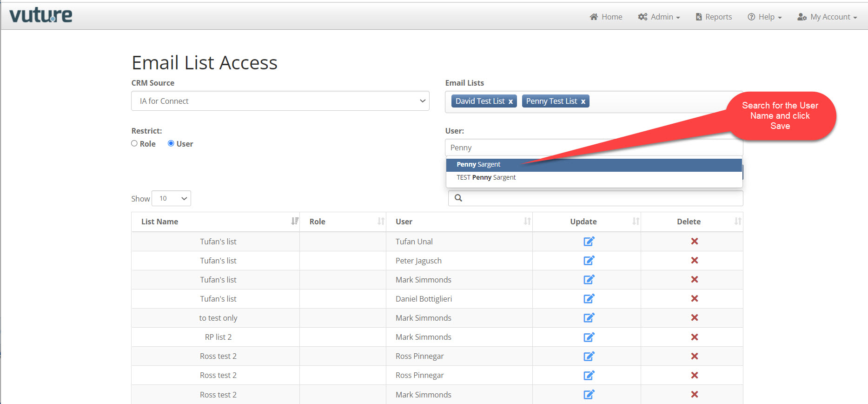Screen dimensions: 868x404
Task: Edit the Daniel Bottiglieri row entry
Action: [x=589, y=298]
